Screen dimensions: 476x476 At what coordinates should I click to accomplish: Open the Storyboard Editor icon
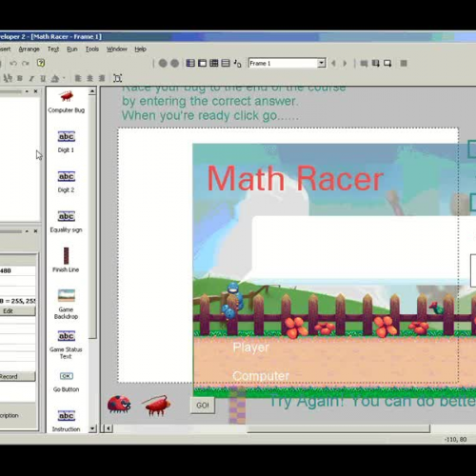pos(190,63)
